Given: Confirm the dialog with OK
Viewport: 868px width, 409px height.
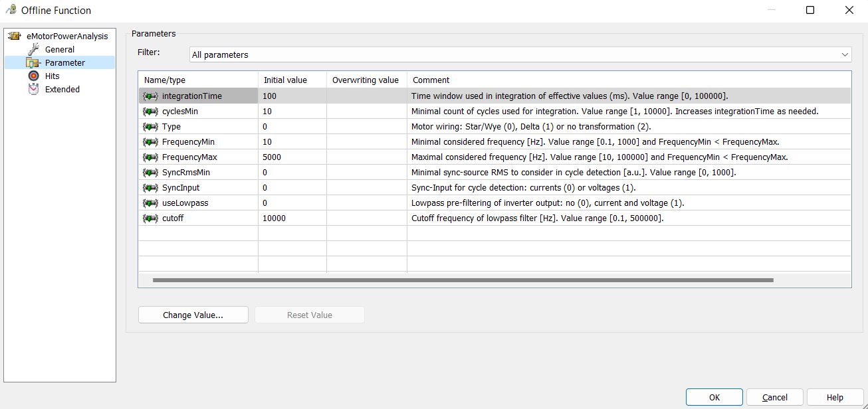Looking at the screenshot, I should tap(714, 397).
